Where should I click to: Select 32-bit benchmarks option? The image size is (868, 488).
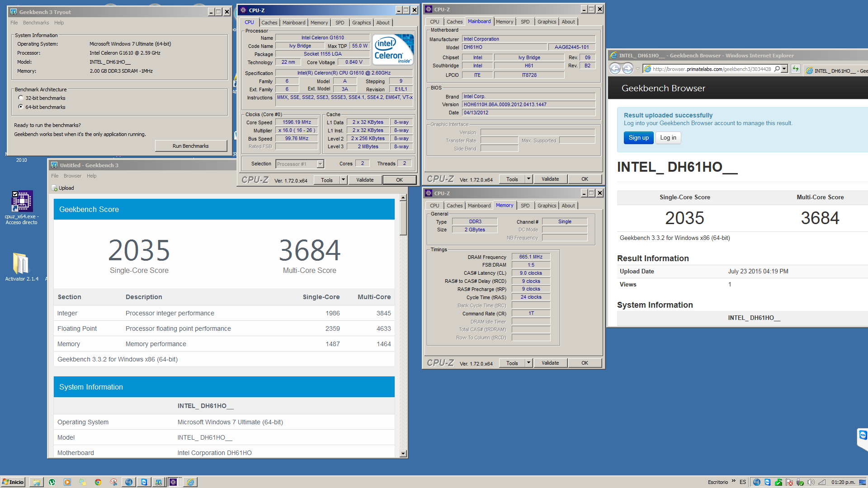pos(20,98)
